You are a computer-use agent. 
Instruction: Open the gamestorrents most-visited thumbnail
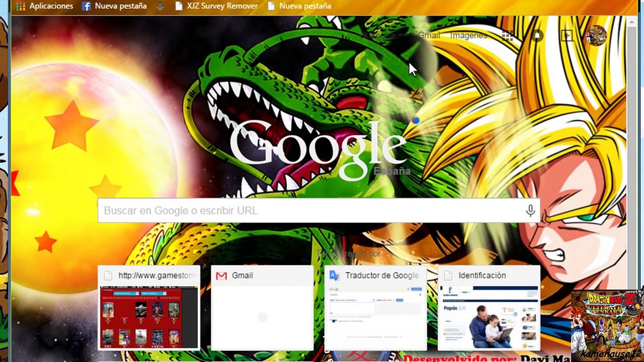[149, 308]
